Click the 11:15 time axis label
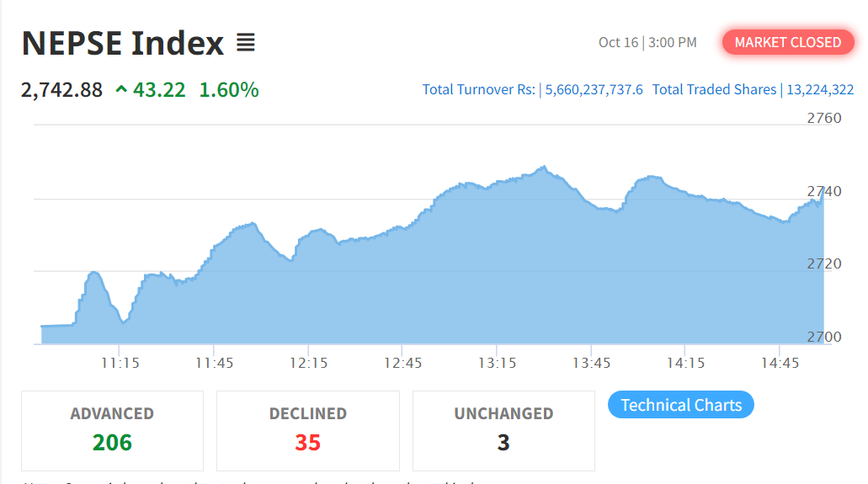Screen dimensions: 868x484 [x=120, y=363]
